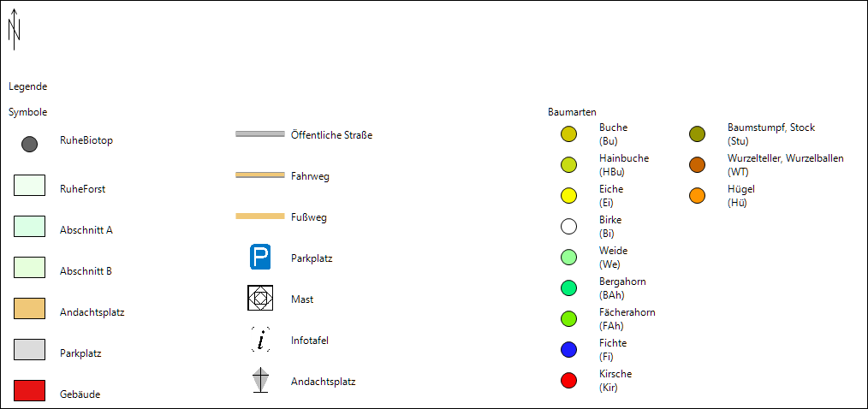Pick the red Gebäude color swatch
This screenshot has height=409, width=868.
tap(29, 391)
